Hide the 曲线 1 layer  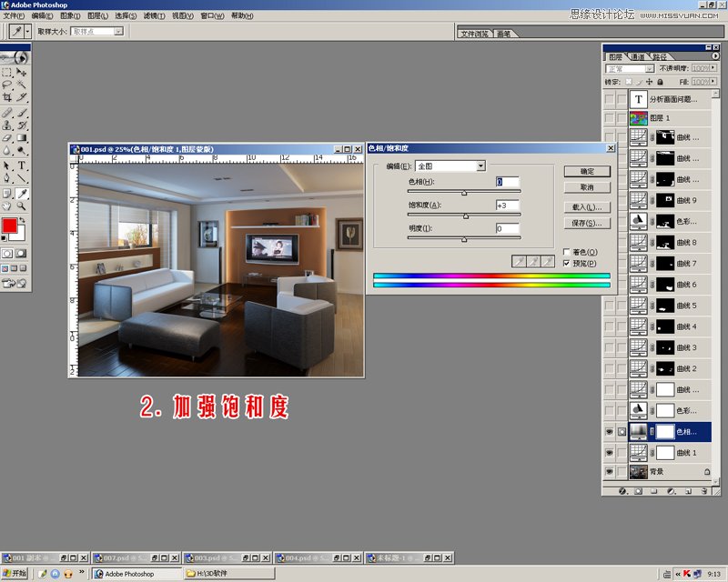tap(609, 453)
